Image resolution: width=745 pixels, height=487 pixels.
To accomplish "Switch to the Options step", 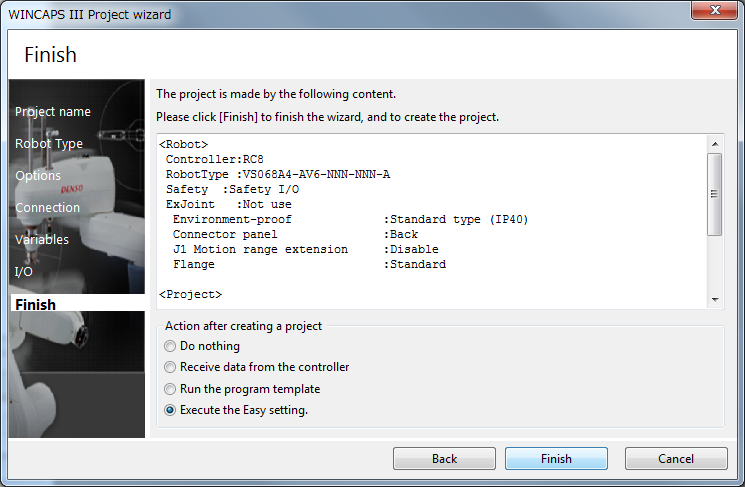I will tap(38, 176).
